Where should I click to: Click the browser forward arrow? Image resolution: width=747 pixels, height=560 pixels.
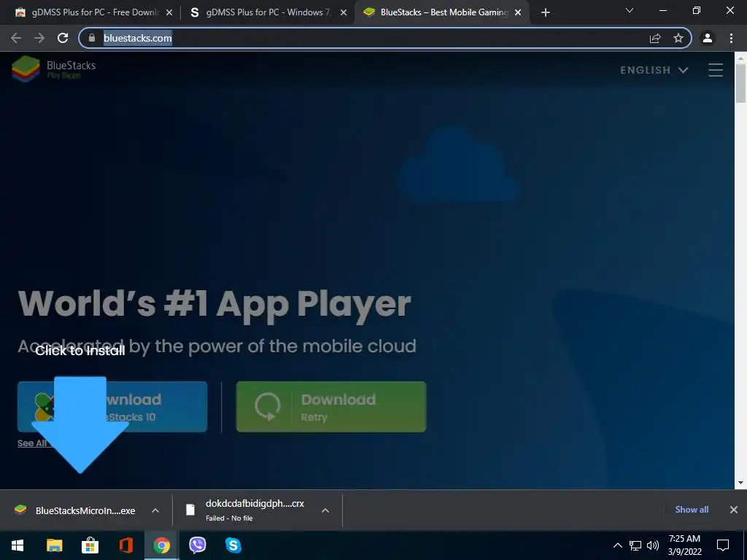pos(39,38)
